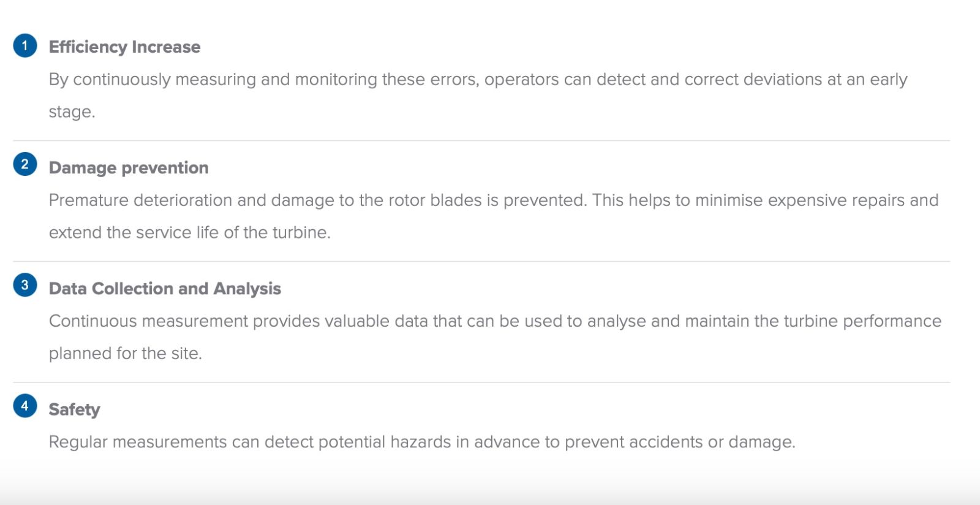Click the continuous measurement description line
Viewport: 980px width, 505px height.
coord(495,321)
